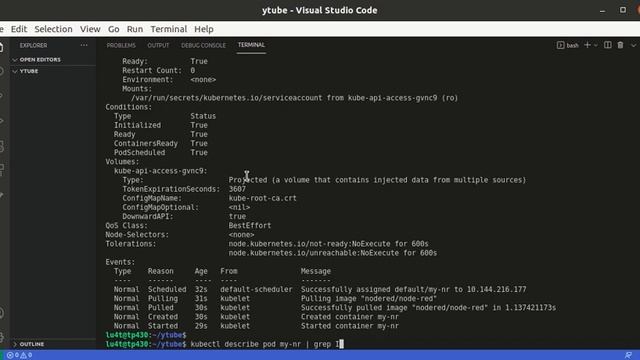Click the Restart Count: label

(152, 71)
